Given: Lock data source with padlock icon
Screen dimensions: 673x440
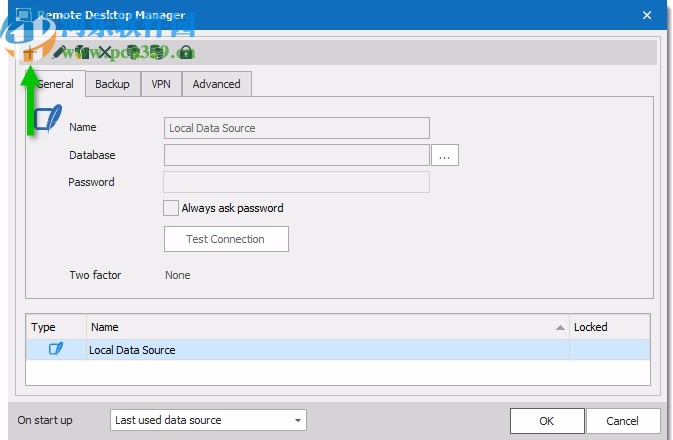Looking at the screenshot, I should coord(186,52).
